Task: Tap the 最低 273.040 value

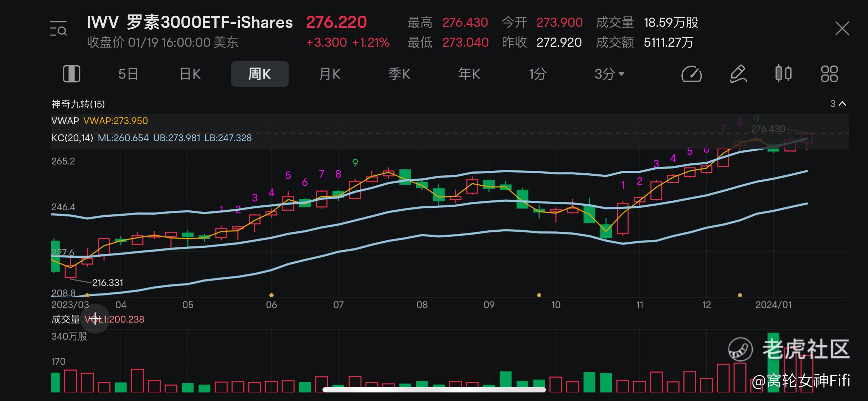Action: 465,42
